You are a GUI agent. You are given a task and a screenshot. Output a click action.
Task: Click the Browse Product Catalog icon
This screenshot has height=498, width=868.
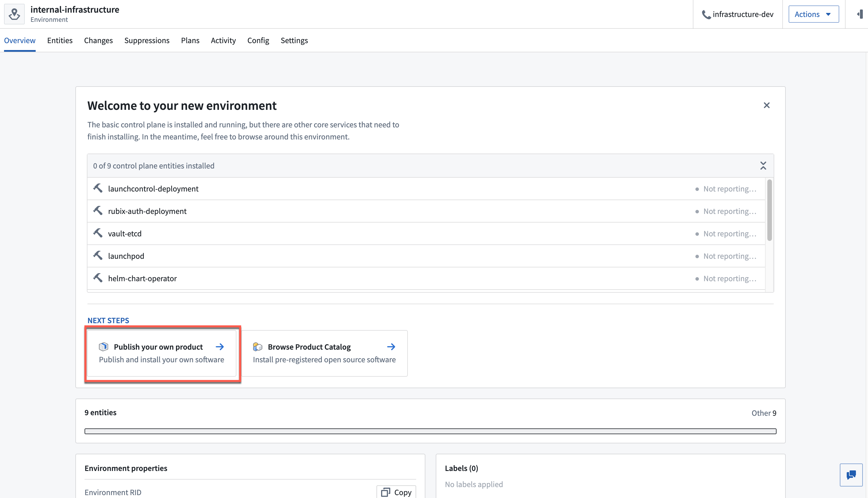(257, 346)
